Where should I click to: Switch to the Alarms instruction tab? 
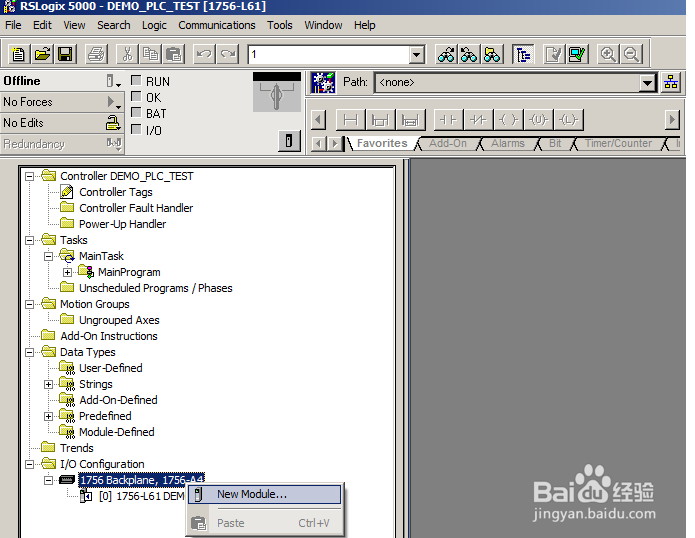[508, 144]
